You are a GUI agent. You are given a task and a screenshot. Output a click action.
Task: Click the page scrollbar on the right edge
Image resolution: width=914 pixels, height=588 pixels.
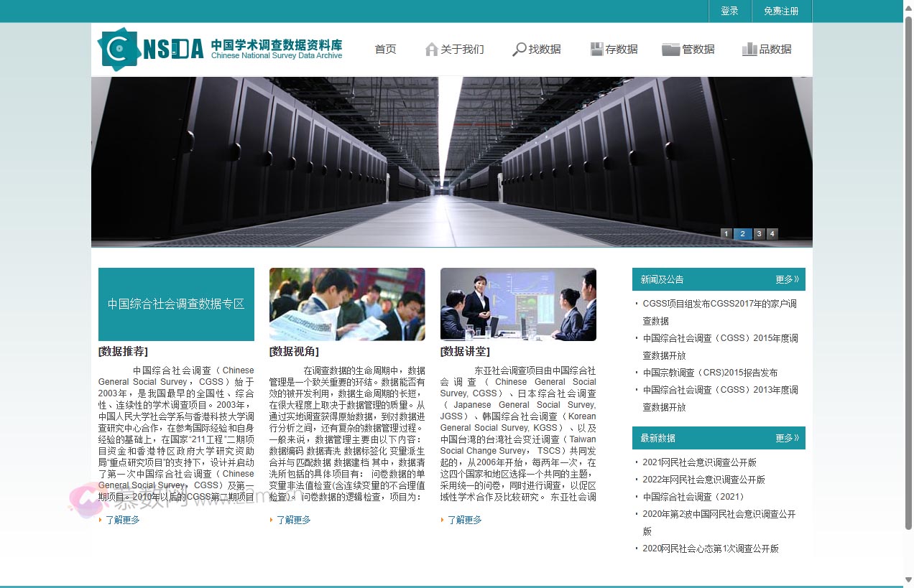(x=908, y=287)
